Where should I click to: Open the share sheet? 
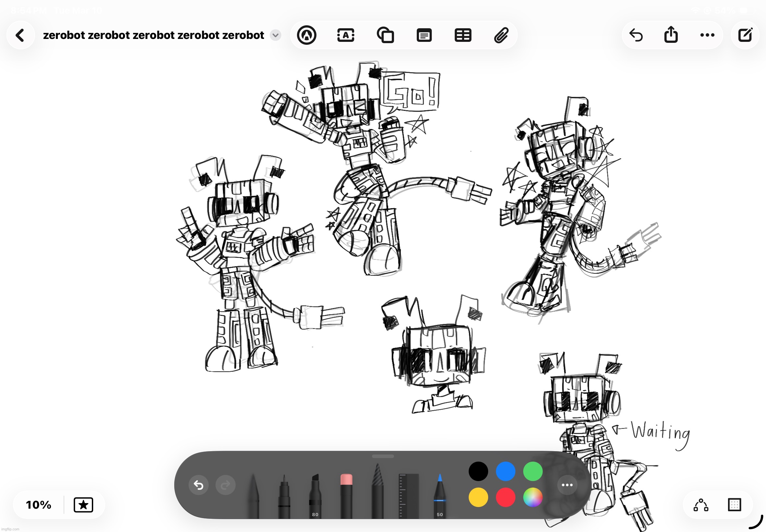pyautogui.click(x=671, y=35)
